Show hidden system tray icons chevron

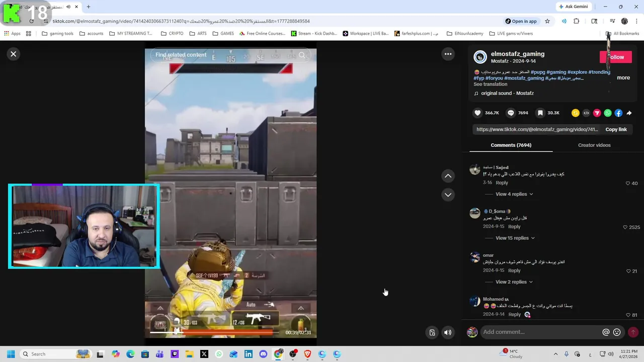[x=555, y=354]
